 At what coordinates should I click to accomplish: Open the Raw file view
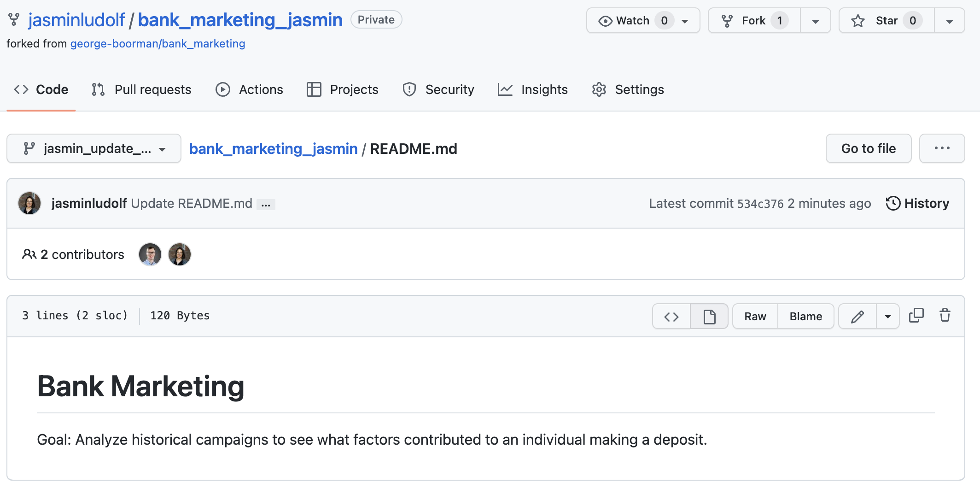click(x=755, y=316)
